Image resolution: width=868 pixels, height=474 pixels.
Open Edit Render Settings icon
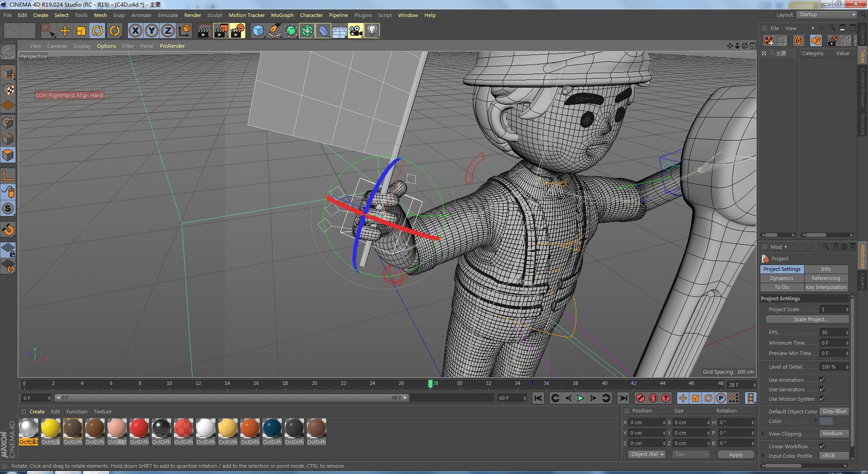click(237, 31)
